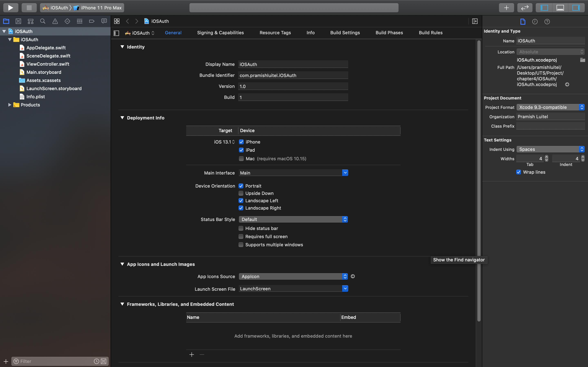
Task: Open the Quick Help inspector icon
Action: (x=547, y=22)
